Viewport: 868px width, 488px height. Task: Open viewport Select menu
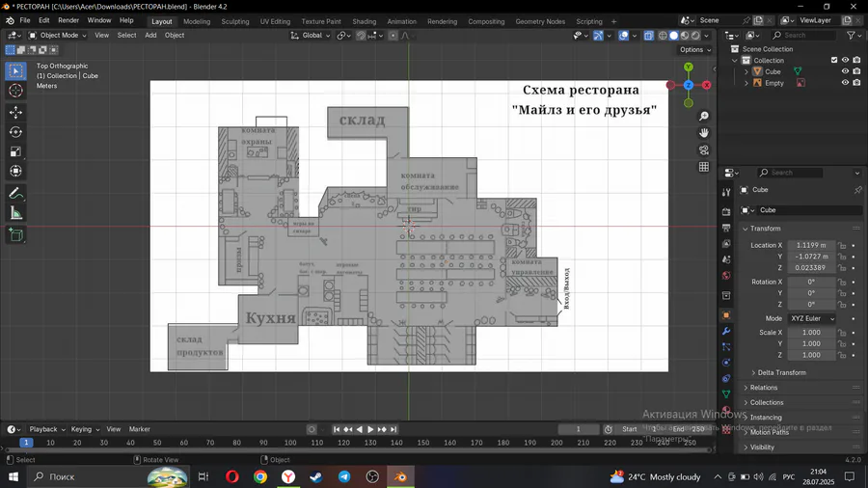pyautogui.click(x=126, y=36)
